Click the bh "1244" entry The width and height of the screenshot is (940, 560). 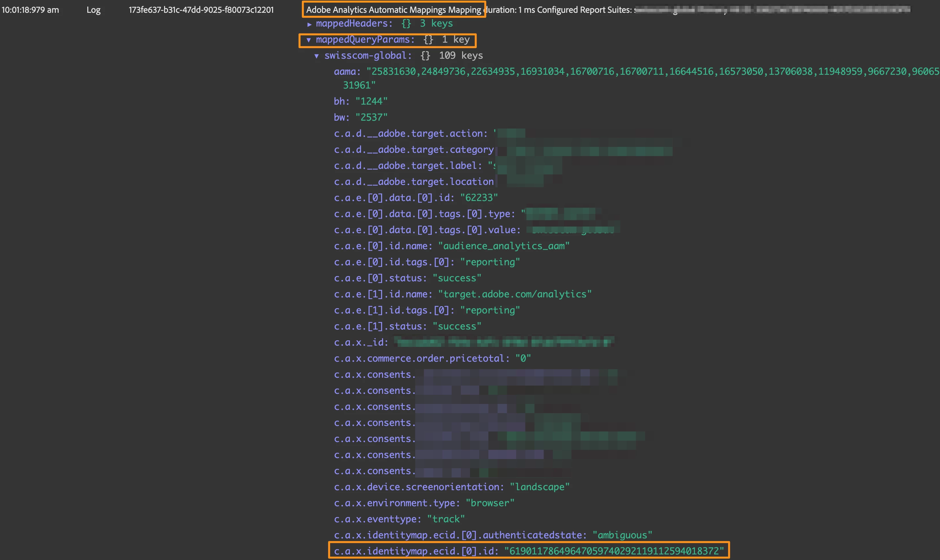pyautogui.click(x=360, y=101)
